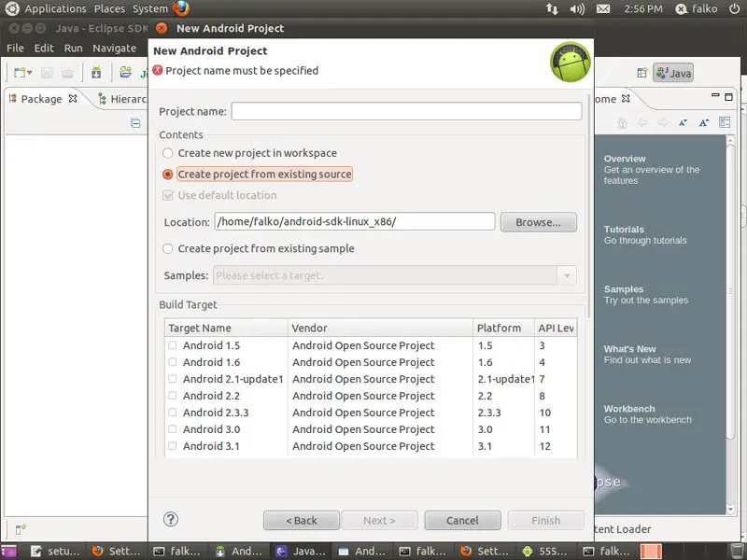Screen dimensions: 747x560
Task: Click the Enlarge font size icon in Welcome
Action: point(704,123)
